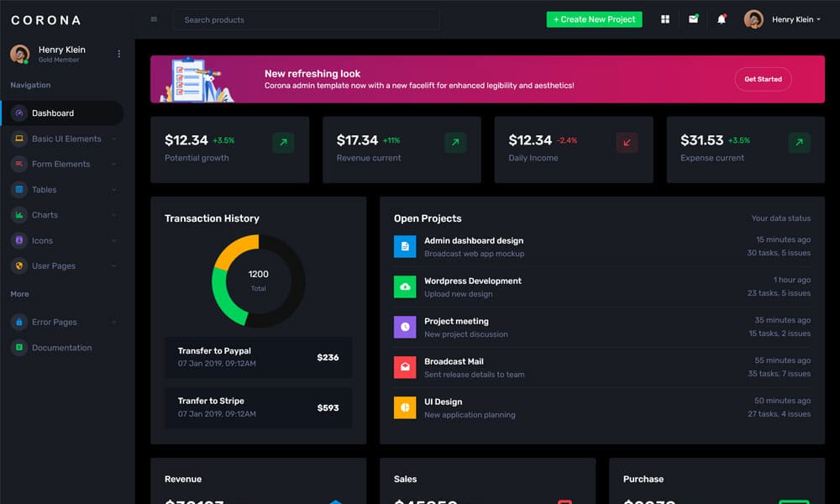Click the Icons menu icon in sidebar
The width and height of the screenshot is (840, 504).
tap(18, 240)
